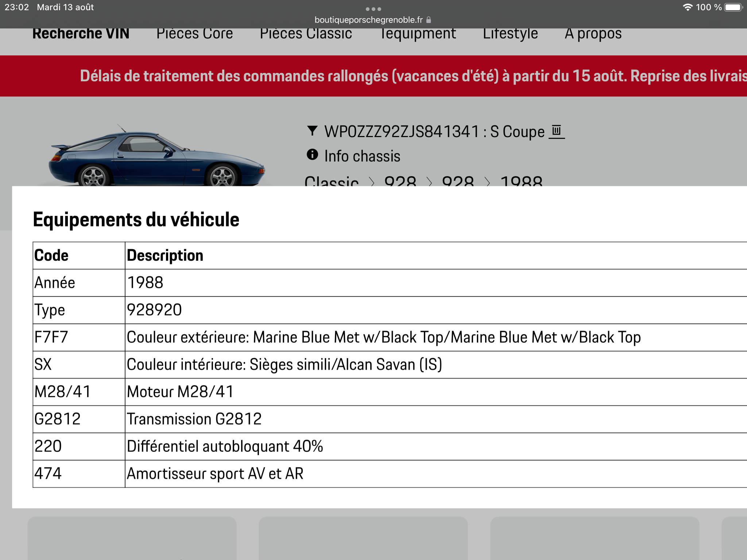Click the red banner about Délais de traitement
747x560 pixels.
pyautogui.click(x=373, y=76)
